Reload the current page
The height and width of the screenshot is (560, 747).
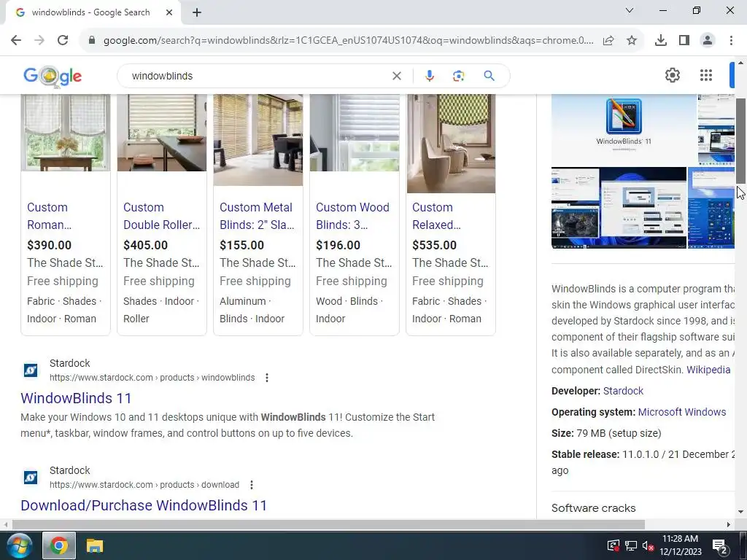[x=63, y=40]
